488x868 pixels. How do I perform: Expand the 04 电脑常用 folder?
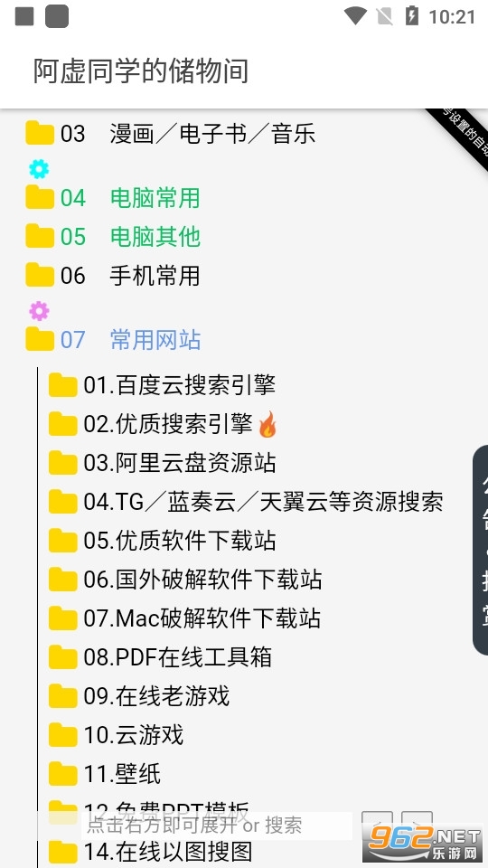(x=113, y=198)
